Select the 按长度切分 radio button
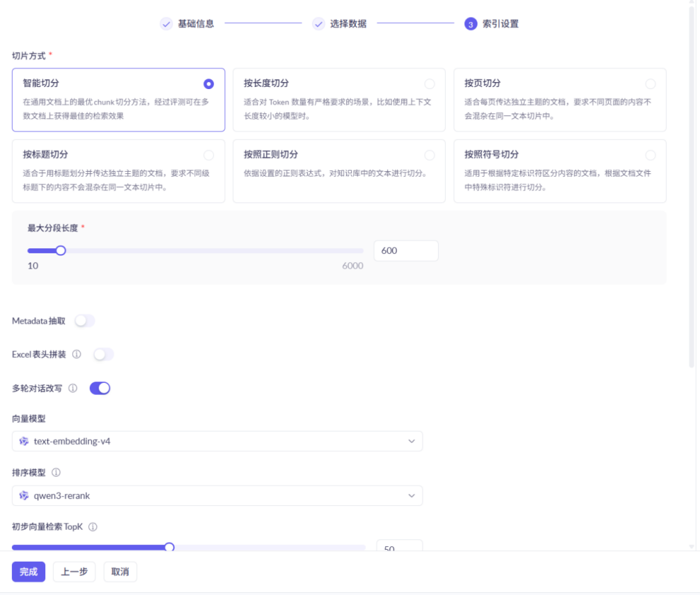 click(x=430, y=84)
